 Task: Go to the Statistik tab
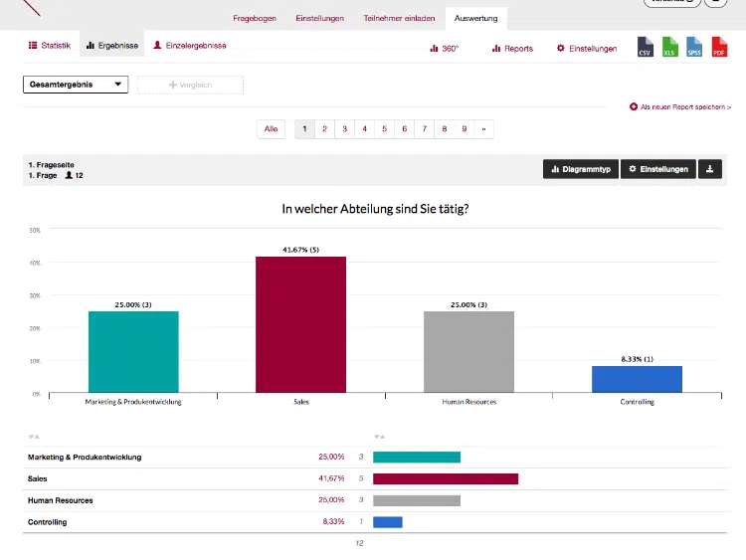[x=50, y=46]
